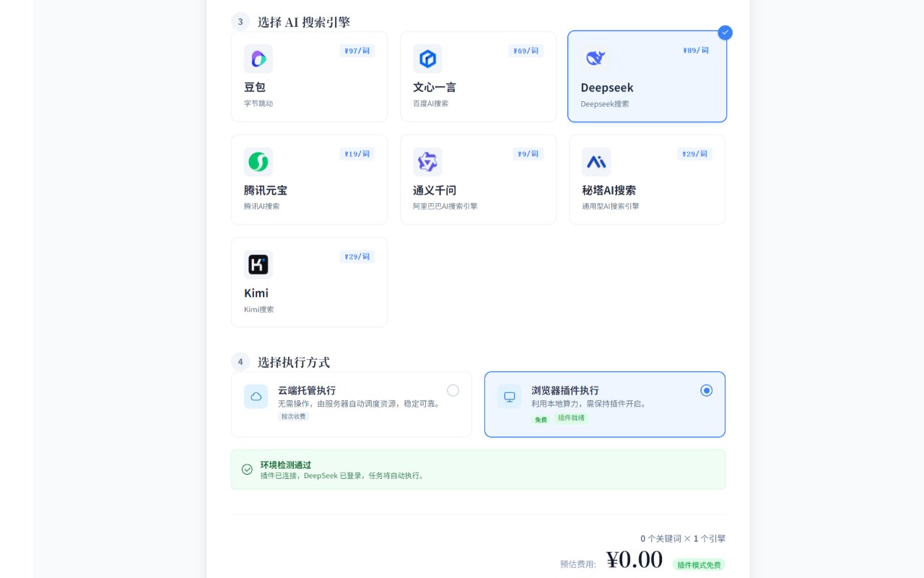Click the 阿里巴巴AI搜索引擎 subtitle
Viewport: 924px width, 578px height.
[x=445, y=206]
